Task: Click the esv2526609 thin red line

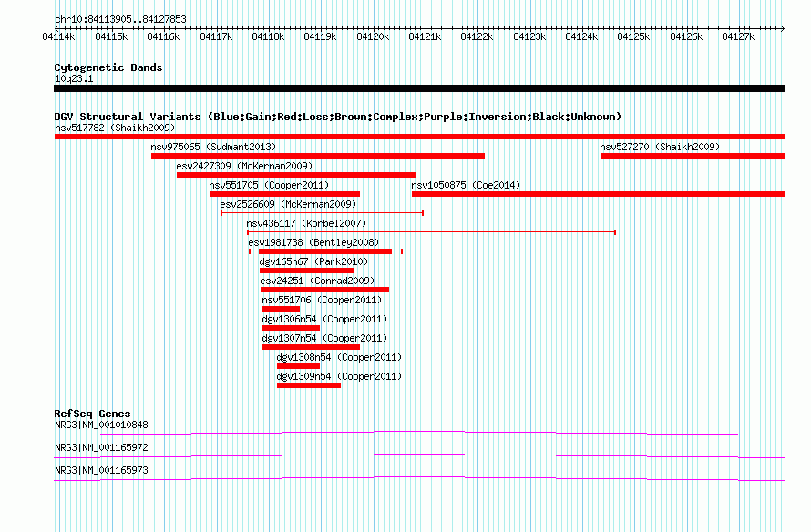Action: click(323, 213)
